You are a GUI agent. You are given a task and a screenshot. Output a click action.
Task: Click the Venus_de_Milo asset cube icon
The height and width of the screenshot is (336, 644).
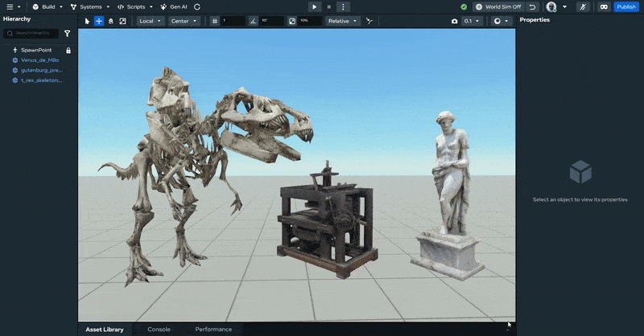click(x=15, y=60)
